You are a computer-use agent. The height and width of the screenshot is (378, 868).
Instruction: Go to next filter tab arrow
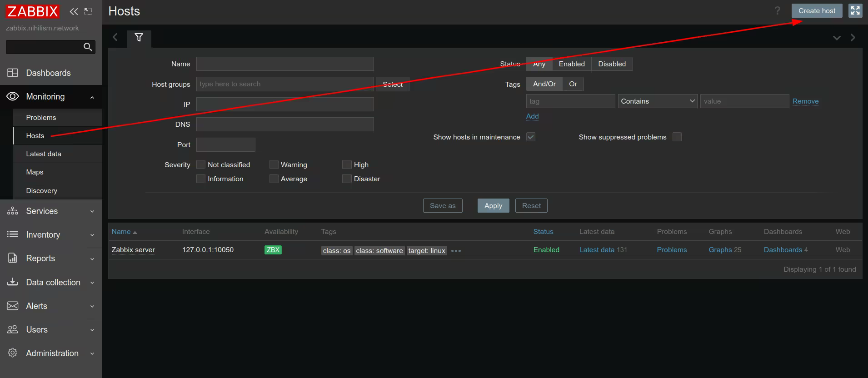pos(853,38)
